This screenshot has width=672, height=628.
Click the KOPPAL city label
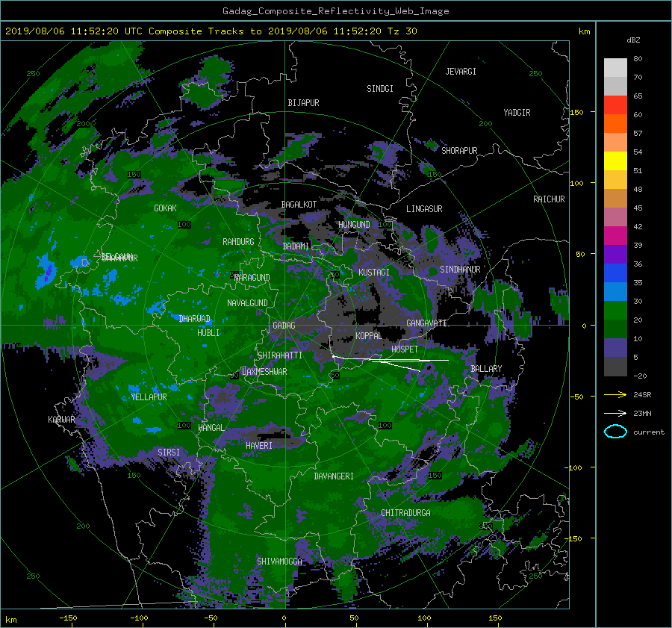[x=369, y=335]
